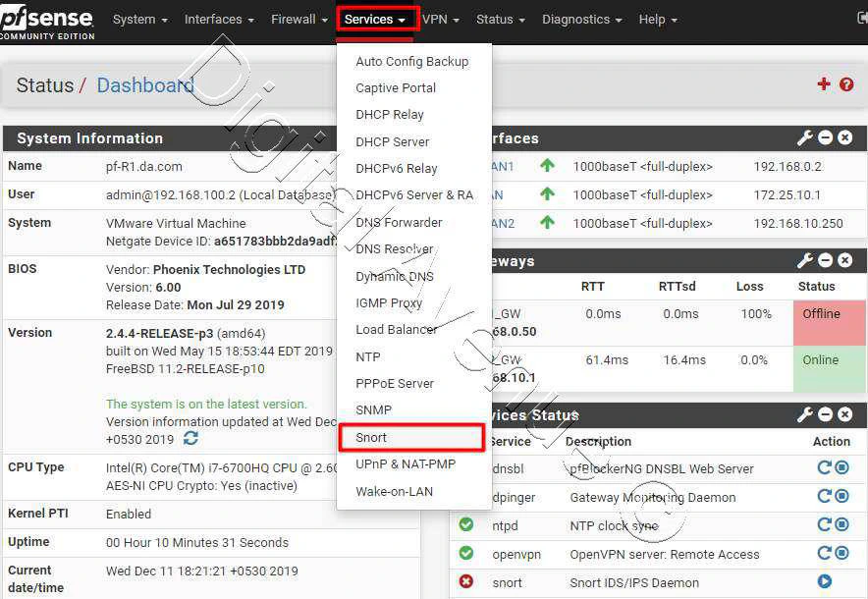Click the Interfaces widget wrench icon
868x599 pixels.
[x=804, y=137]
